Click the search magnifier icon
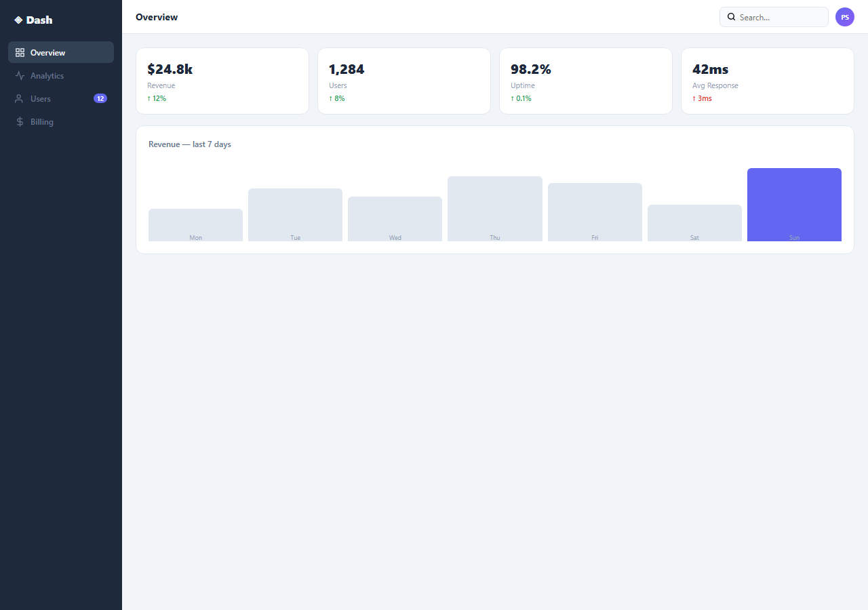 [x=731, y=17]
